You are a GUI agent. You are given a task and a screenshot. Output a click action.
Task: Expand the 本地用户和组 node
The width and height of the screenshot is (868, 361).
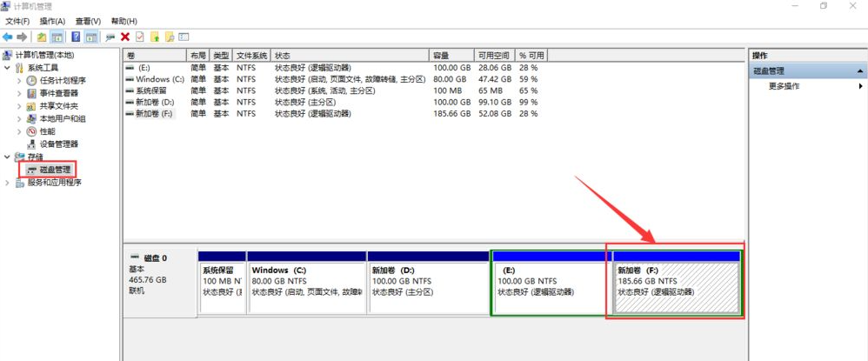[x=19, y=118]
